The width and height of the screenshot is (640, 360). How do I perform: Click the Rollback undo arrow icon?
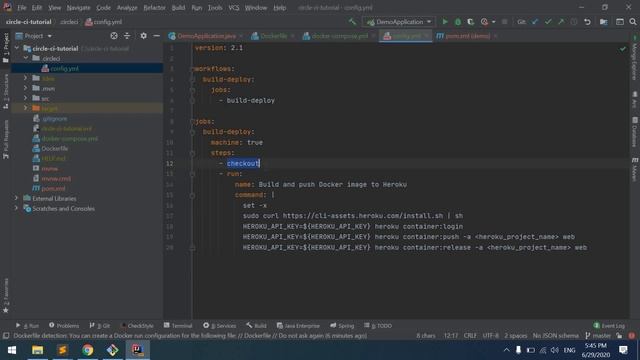click(587, 22)
